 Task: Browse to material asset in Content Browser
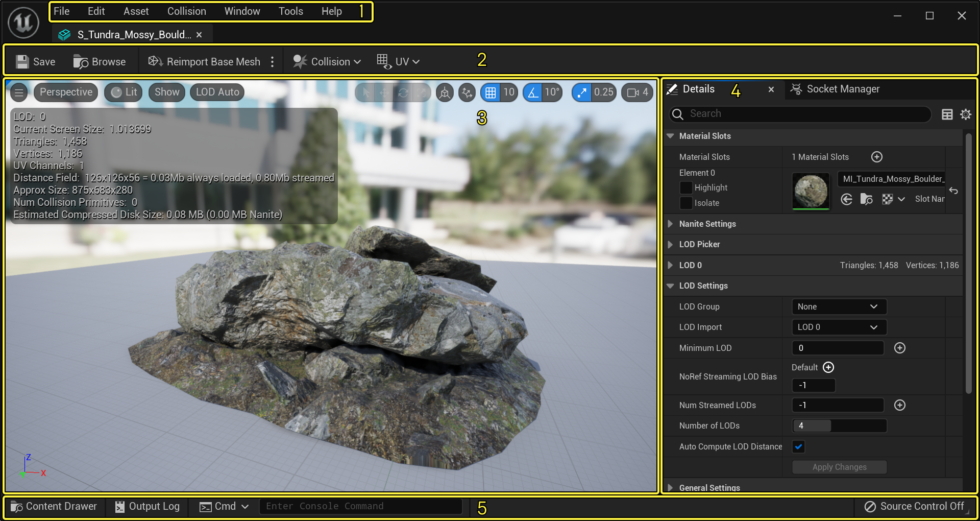pos(867,199)
